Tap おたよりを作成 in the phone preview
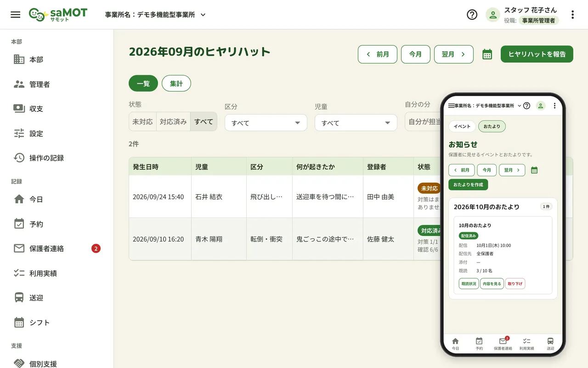The image size is (588, 368). pos(468,185)
